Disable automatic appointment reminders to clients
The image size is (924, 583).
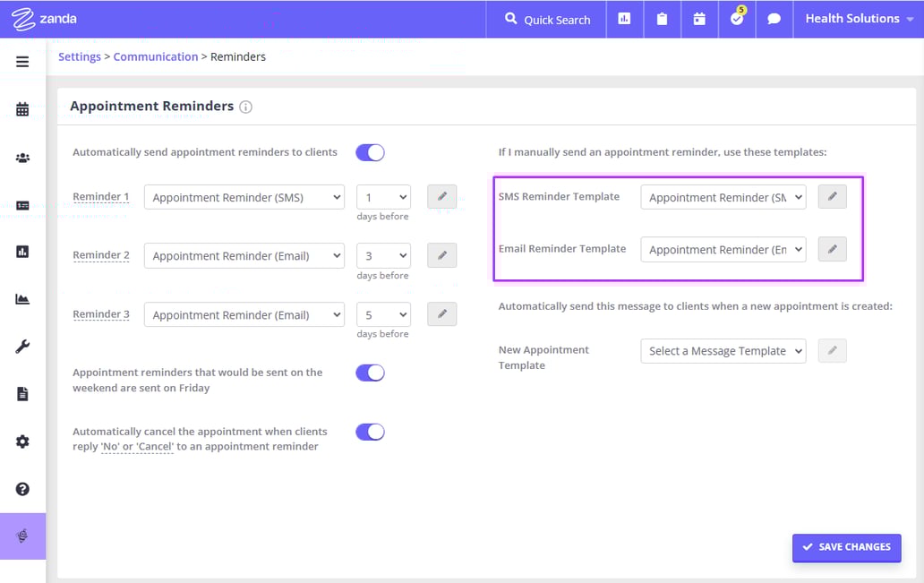[370, 152]
